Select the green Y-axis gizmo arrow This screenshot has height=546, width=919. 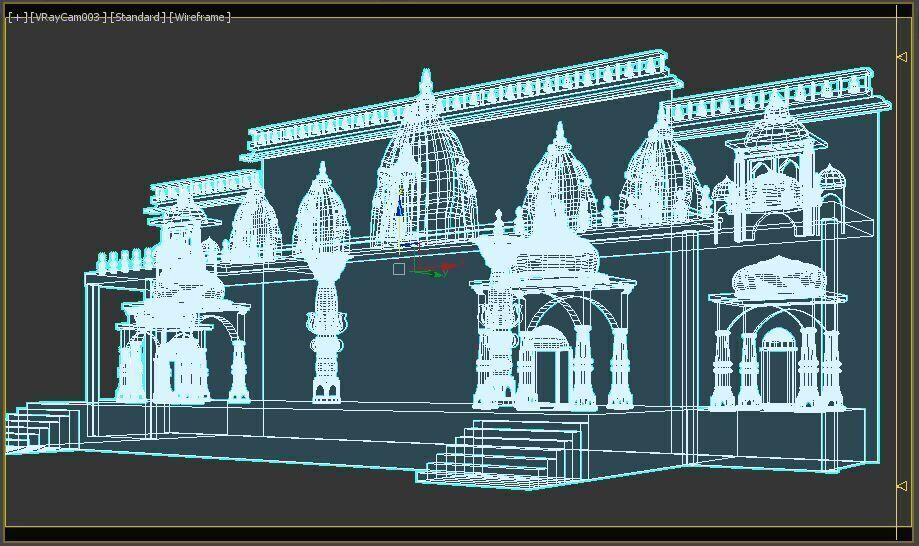pyautogui.click(x=435, y=273)
